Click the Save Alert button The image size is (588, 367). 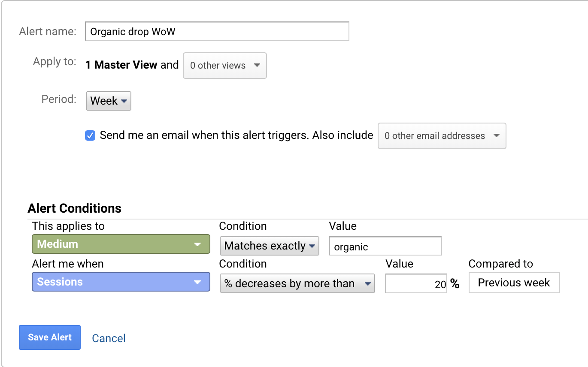[49, 337]
